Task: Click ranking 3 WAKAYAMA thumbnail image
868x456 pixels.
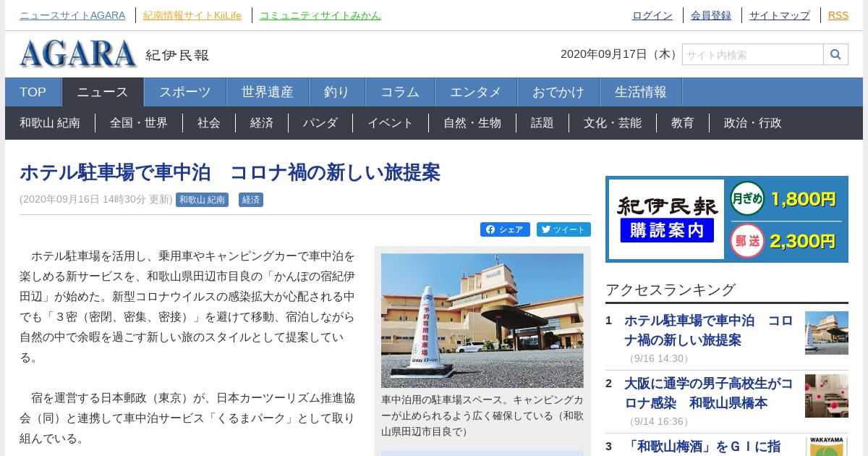Action: 827,447
